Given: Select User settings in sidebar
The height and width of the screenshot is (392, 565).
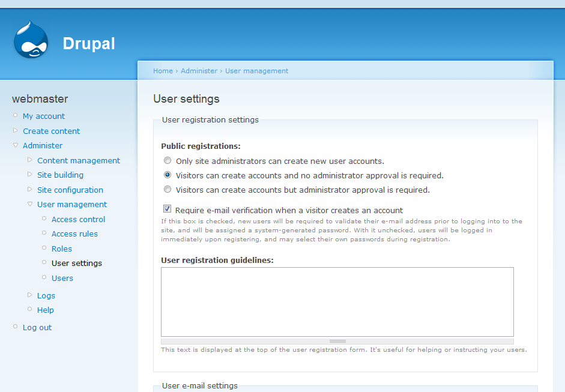Looking at the screenshot, I should [77, 264].
